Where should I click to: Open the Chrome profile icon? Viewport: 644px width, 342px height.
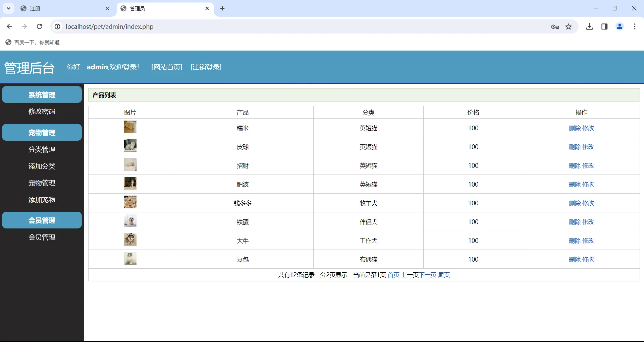click(620, 26)
